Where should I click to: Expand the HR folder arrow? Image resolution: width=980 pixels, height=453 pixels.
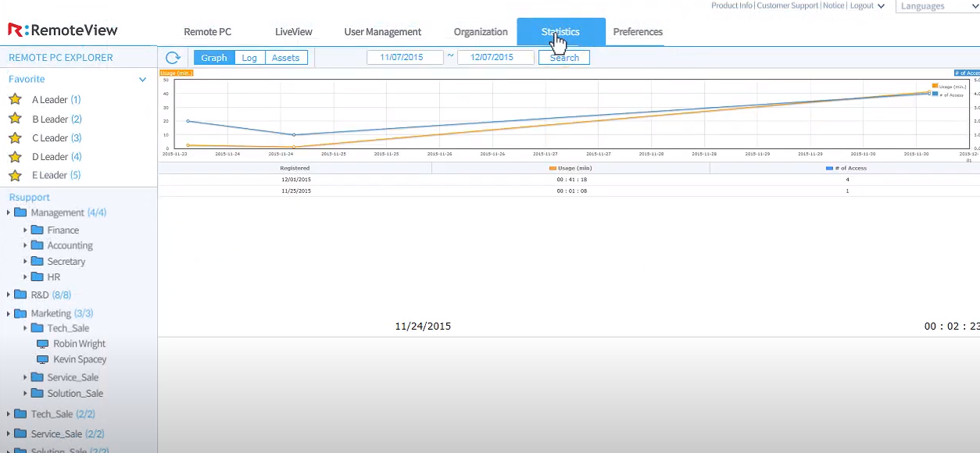pyautogui.click(x=25, y=276)
